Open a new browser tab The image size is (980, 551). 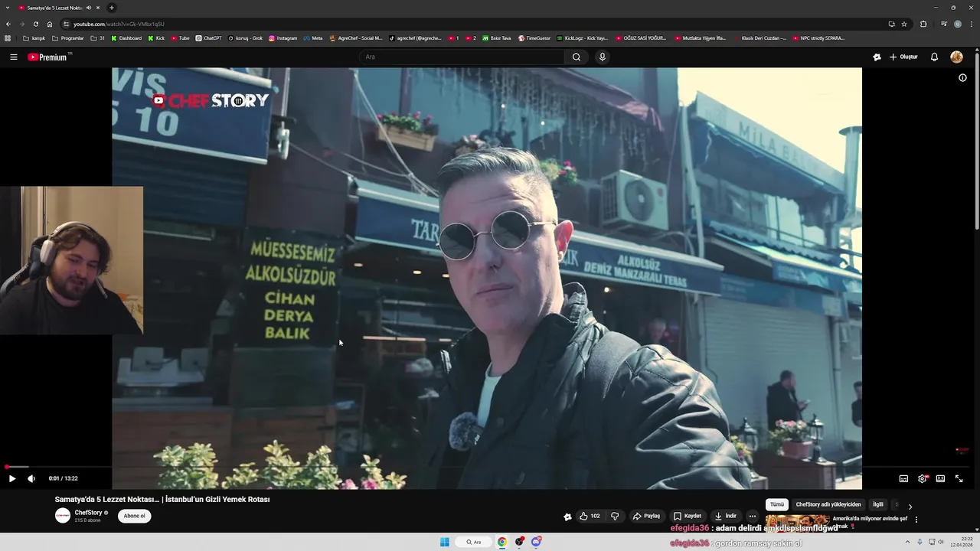pos(112,8)
